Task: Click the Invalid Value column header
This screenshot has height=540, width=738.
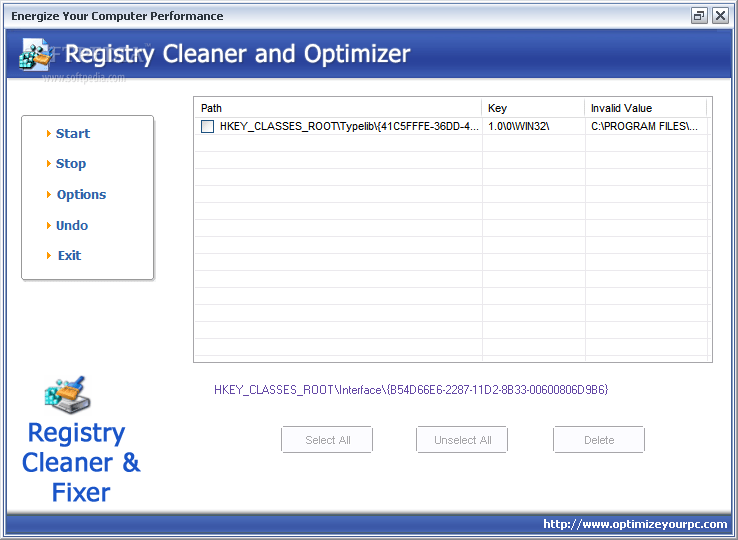Action: point(646,108)
